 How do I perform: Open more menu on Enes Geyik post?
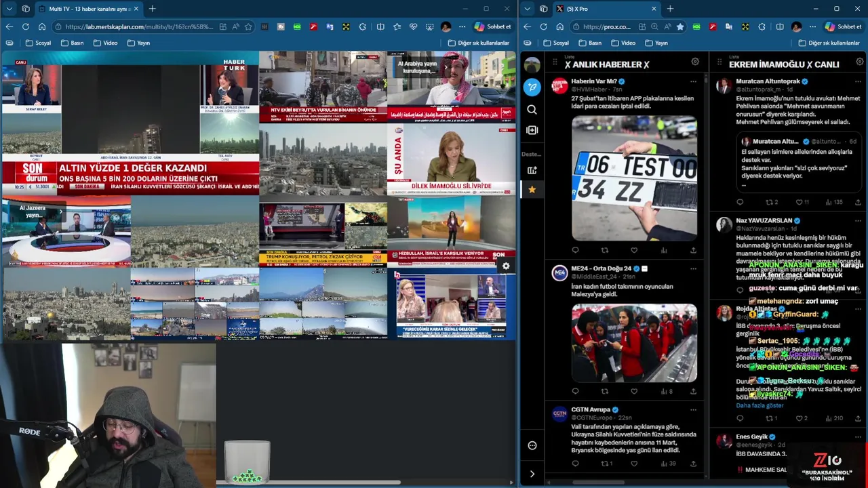858,437
